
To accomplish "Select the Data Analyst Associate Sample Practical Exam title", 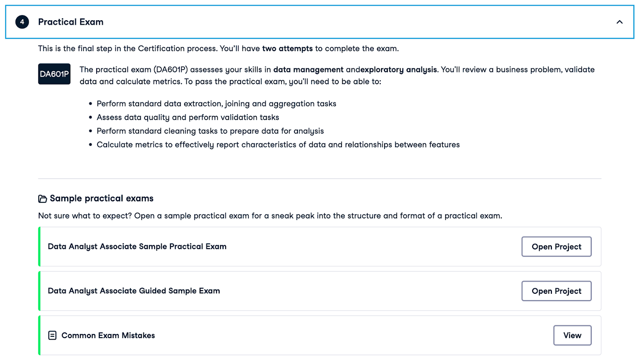I will 137,247.
